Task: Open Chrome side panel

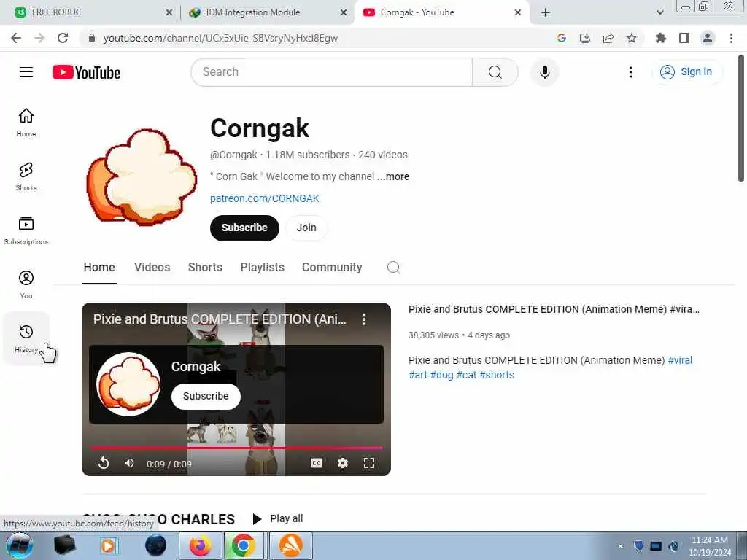Action: (684, 38)
